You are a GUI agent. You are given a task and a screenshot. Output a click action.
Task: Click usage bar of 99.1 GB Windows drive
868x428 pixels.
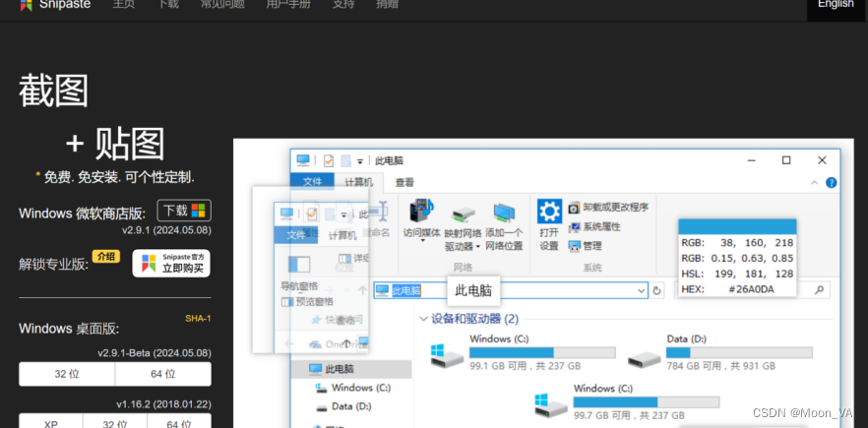(542, 352)
